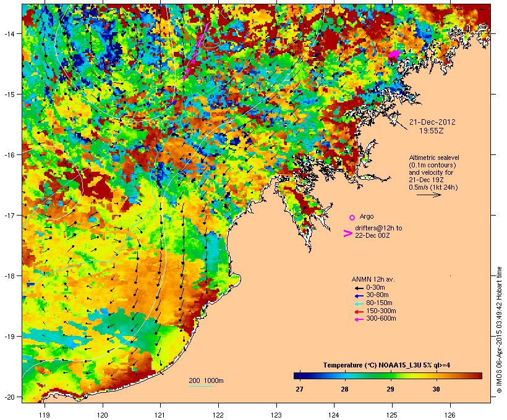This screenshot has height=420, width=507.
Task: Click the red 150-300m legend arrow
Action: pyautogui.click(x=359, y=312)
